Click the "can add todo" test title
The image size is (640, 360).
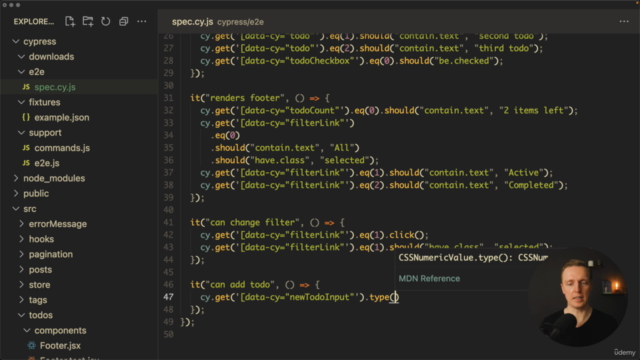click(x=240, y=284)
